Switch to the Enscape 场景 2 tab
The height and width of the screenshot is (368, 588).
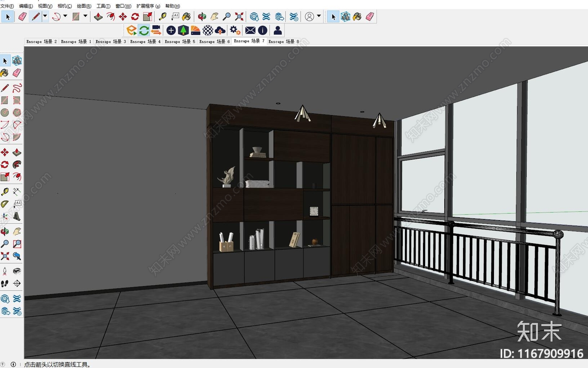click(42, 42)
